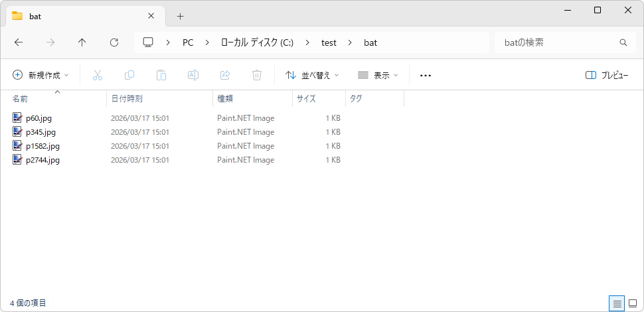Minimize the Explorer window
The image size is (644, 312).
pyautogui.click(x=567, y=10)
